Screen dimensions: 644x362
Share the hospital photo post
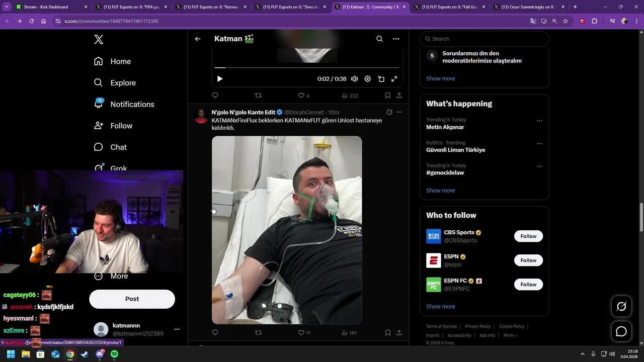399,332
